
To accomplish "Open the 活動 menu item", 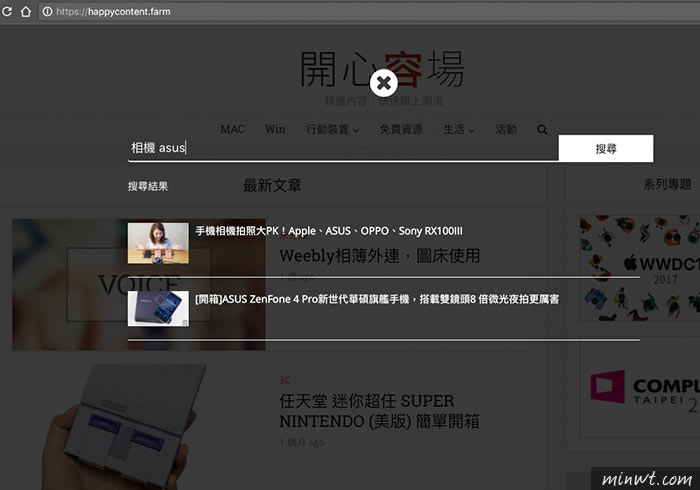I will [x=506, y=129].
